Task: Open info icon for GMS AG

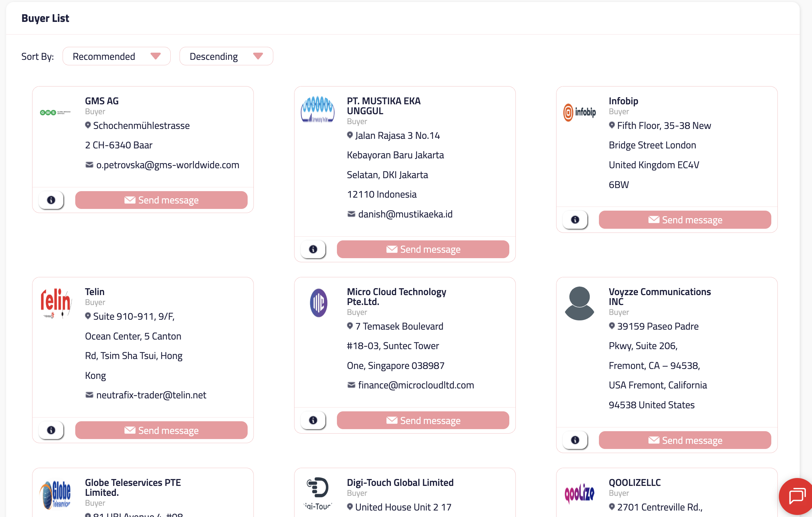Action: [x=51, y=200]
